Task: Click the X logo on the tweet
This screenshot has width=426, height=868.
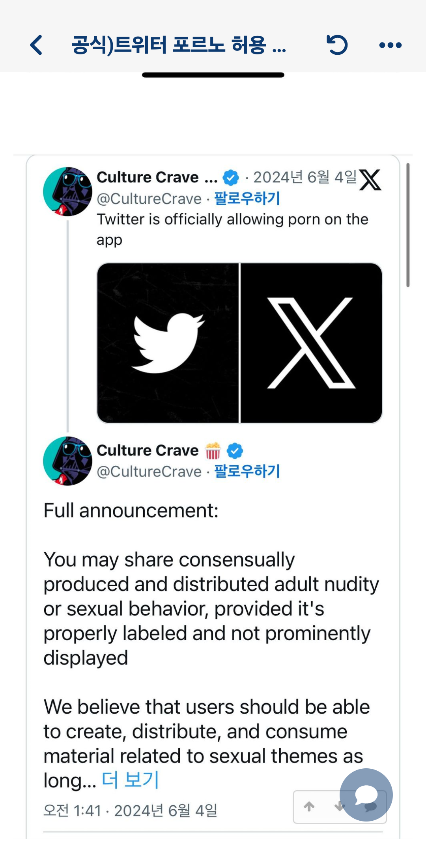Action: pos(370,180)
